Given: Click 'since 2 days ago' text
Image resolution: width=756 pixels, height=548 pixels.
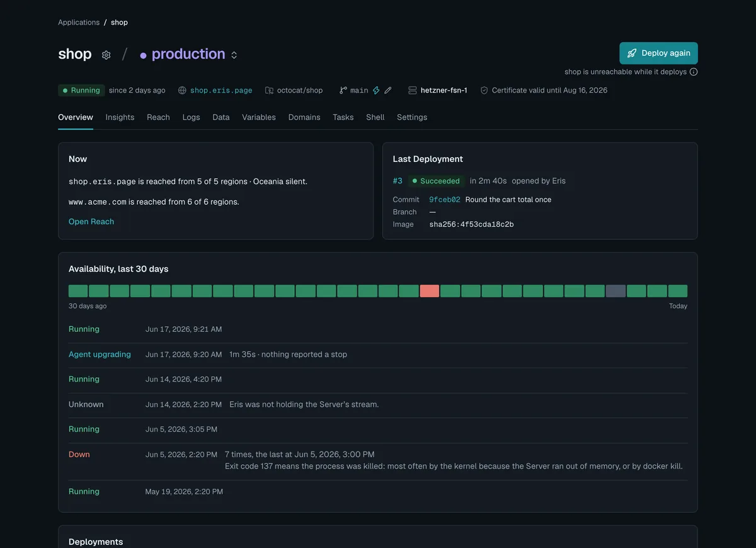Looking at the screenshot, I should click(x=137, y=91).
